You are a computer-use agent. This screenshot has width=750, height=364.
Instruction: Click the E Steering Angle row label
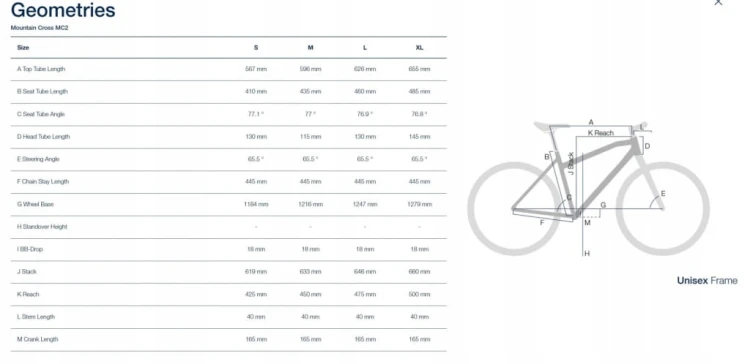click(x=38, y=159)
